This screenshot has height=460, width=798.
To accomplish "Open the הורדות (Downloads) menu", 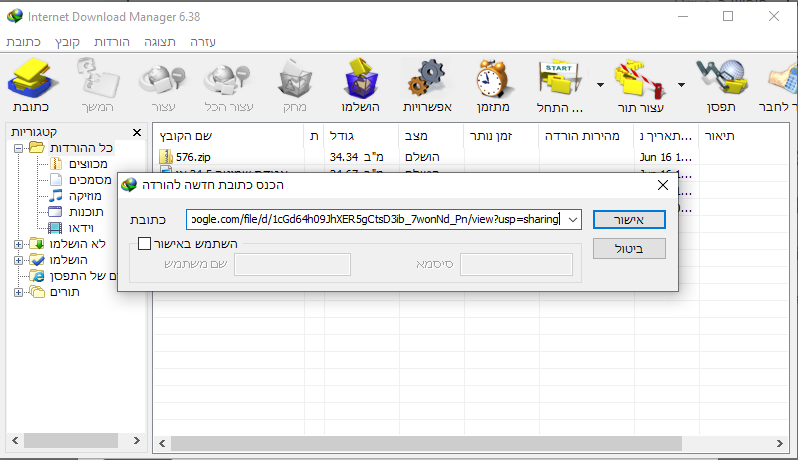I will pos(112,42).
